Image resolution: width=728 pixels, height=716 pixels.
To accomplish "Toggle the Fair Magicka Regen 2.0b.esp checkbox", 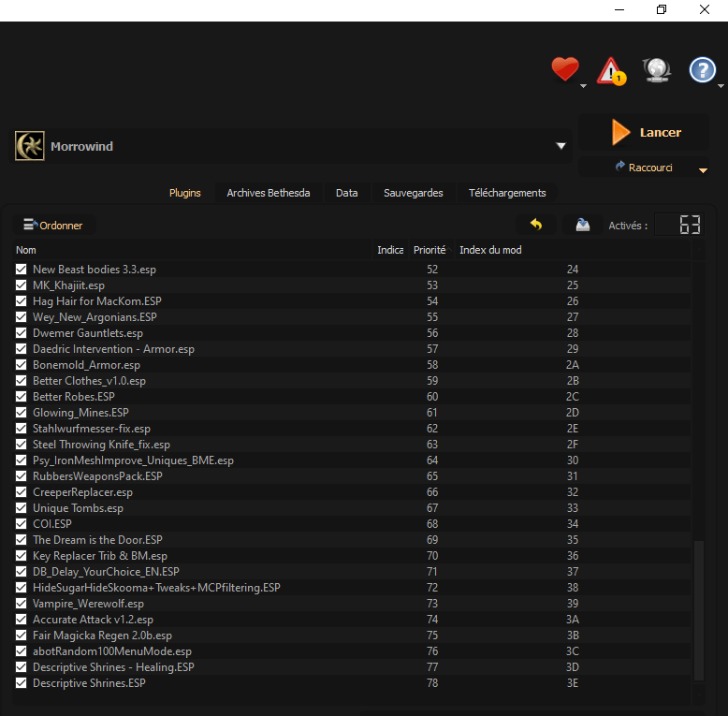I will (x=22, y=636).
